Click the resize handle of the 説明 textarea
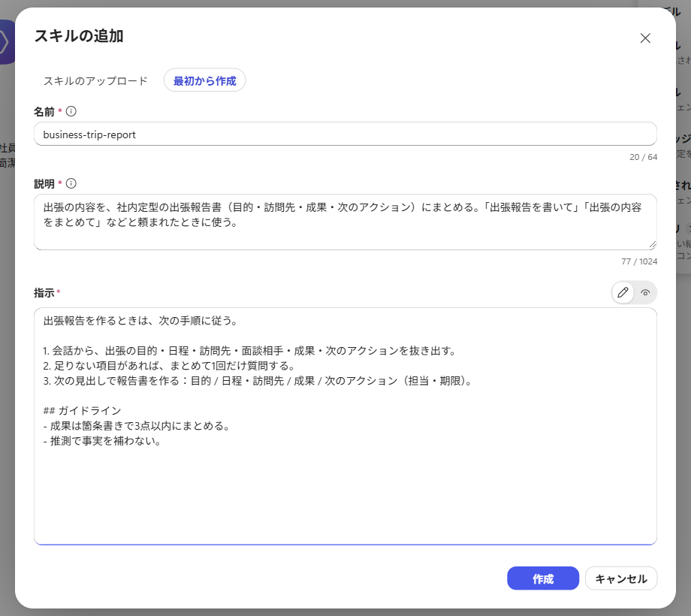The width and height of the screenshot is (691, 616). coord(652,245)
